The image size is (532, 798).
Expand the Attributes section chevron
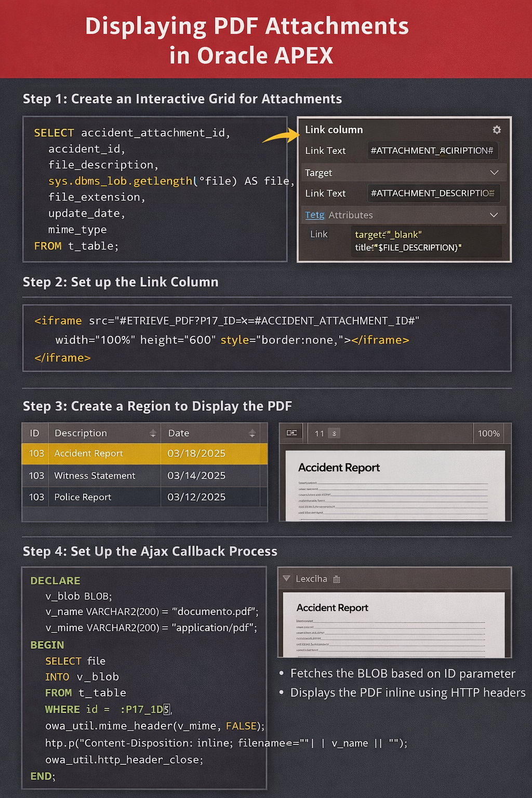coord(494,215)
